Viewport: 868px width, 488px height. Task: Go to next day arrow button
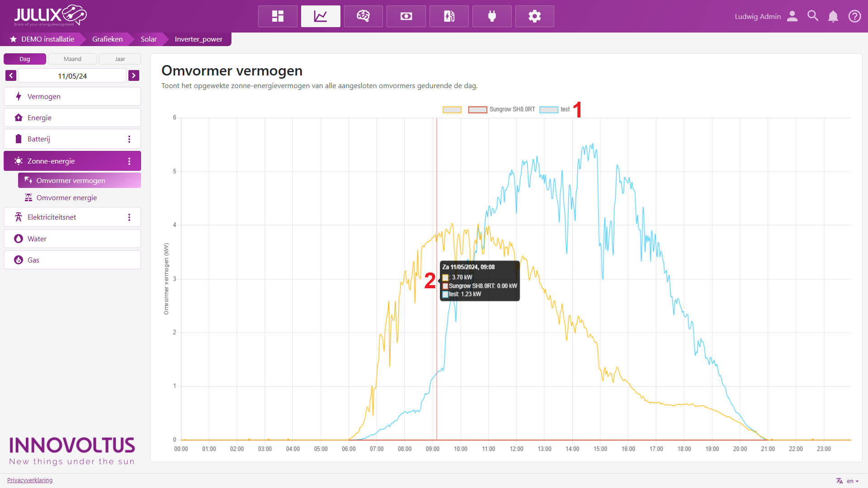pyautogui.click(x=133, y=75)
